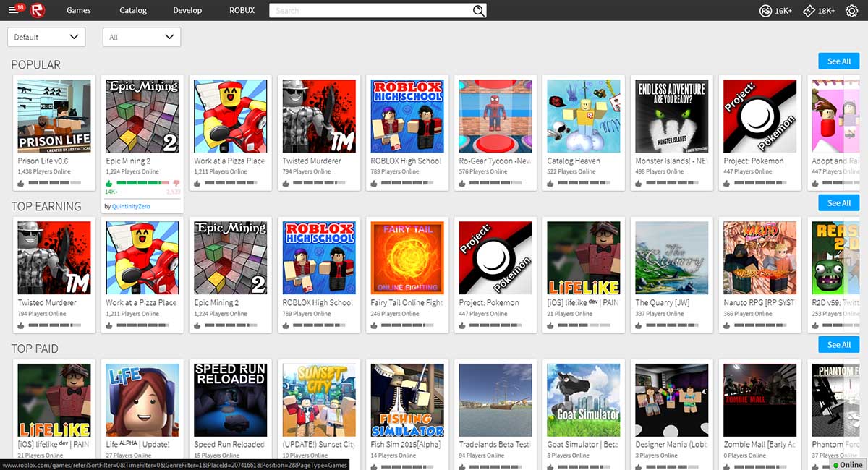Open the Tradelands Beta ship thumbnail
Screen dimensions: 868x470
click(495, 399)
